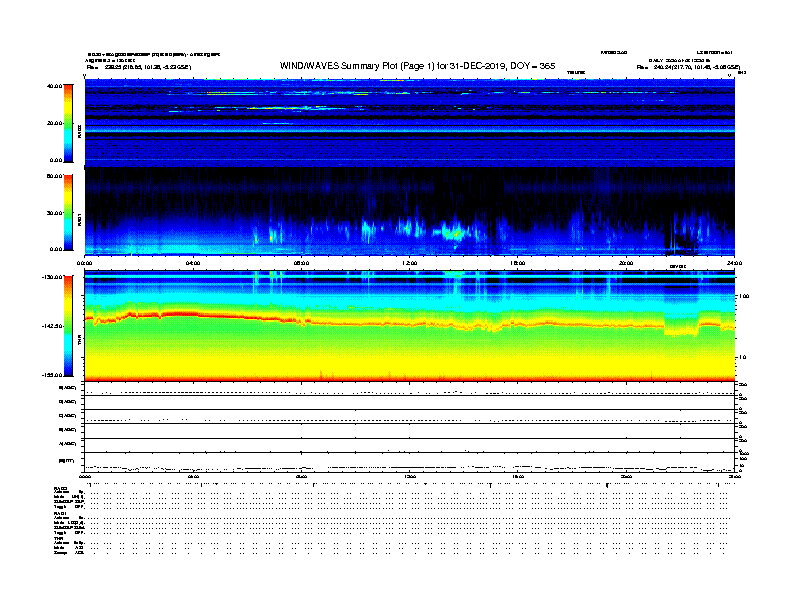Image resolution: width=792 pixels, height=612 pixels.
Task: Click the RAD1 spectrogram panel
Action: [410, 212]
